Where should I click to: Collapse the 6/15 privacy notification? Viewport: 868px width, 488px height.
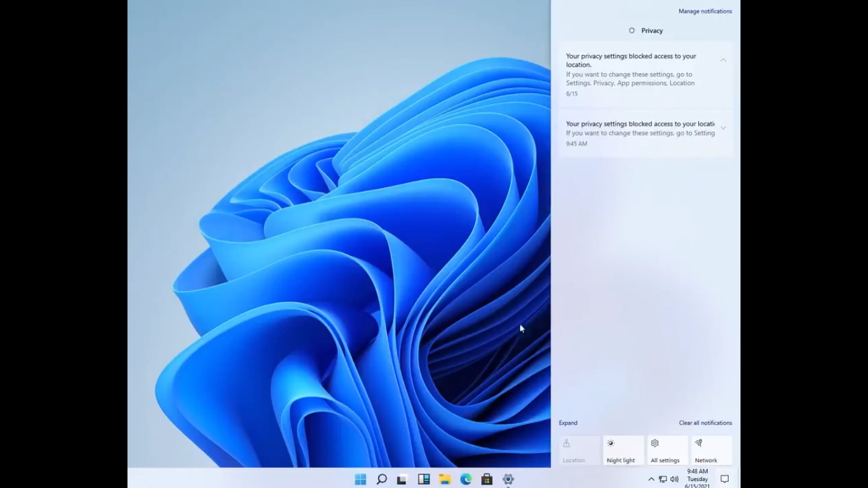723,60
